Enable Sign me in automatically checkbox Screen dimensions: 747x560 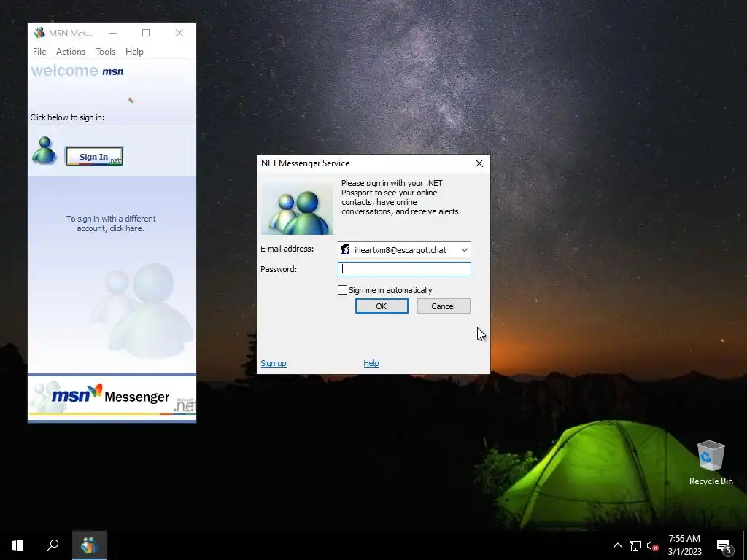[342, 290]
